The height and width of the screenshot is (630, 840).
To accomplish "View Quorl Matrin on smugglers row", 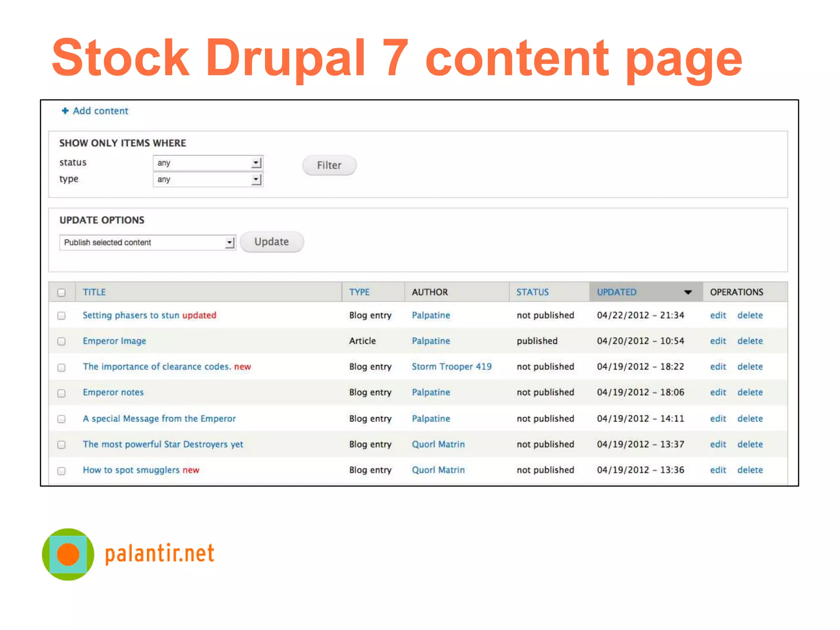I will tap(438, 470).
